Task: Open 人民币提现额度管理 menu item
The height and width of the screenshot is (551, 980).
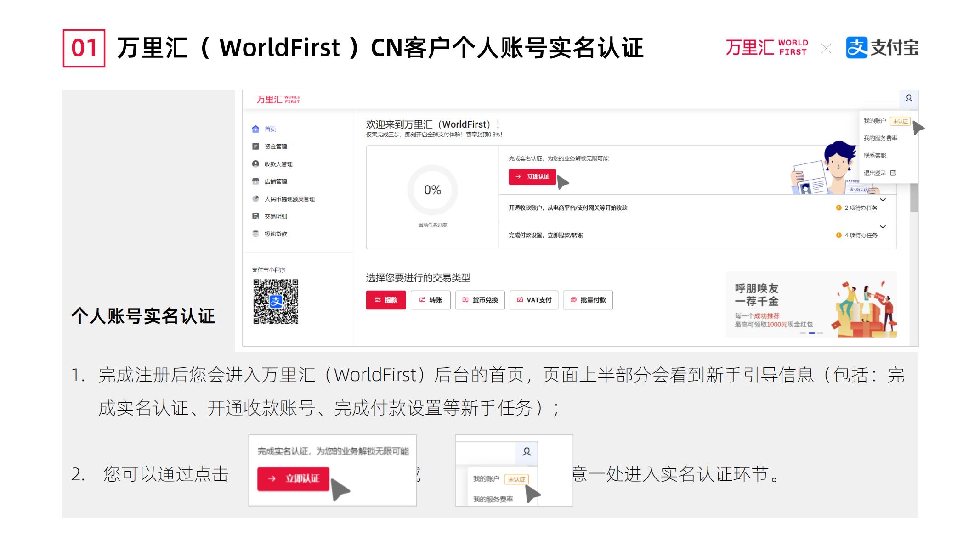Action: pyautogui.click(x=289, y=199)
